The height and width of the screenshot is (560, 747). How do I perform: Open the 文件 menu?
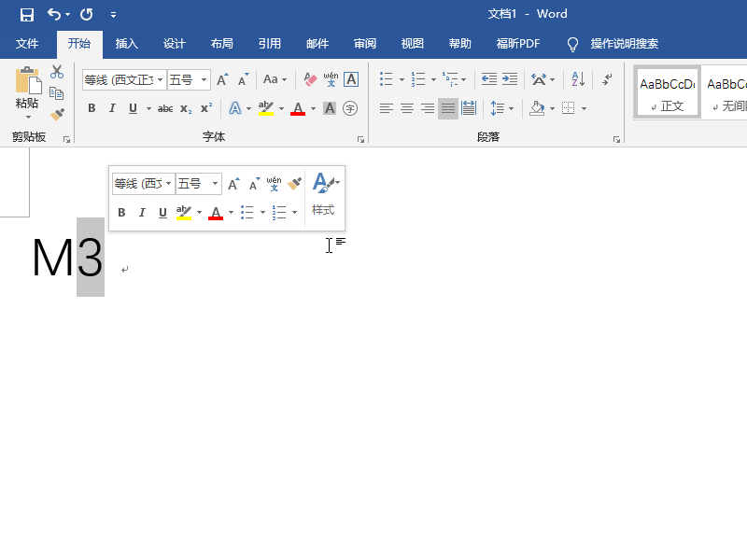pyautogui.click(x=27, y=44)
